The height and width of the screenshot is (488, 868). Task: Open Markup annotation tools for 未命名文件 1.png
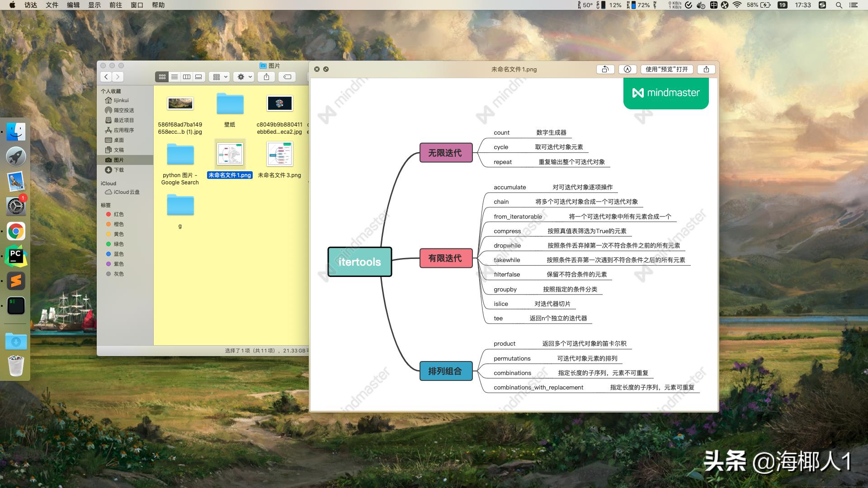point(627,69)
